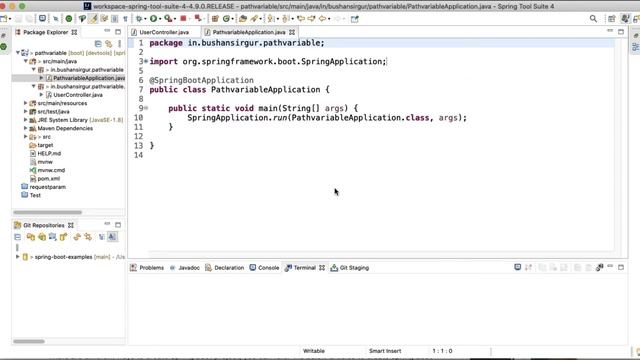Image resolution: width=640 pixels, height=360 pixels.
Task: Click the Pin Editor toolbar icon
Action: coord(354,19)
